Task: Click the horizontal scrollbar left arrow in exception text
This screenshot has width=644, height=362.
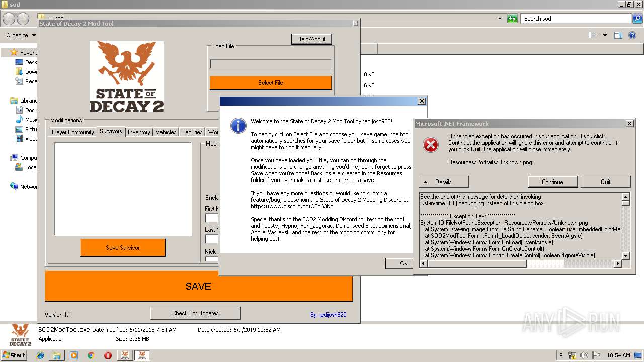Action: tap(423, 263)
